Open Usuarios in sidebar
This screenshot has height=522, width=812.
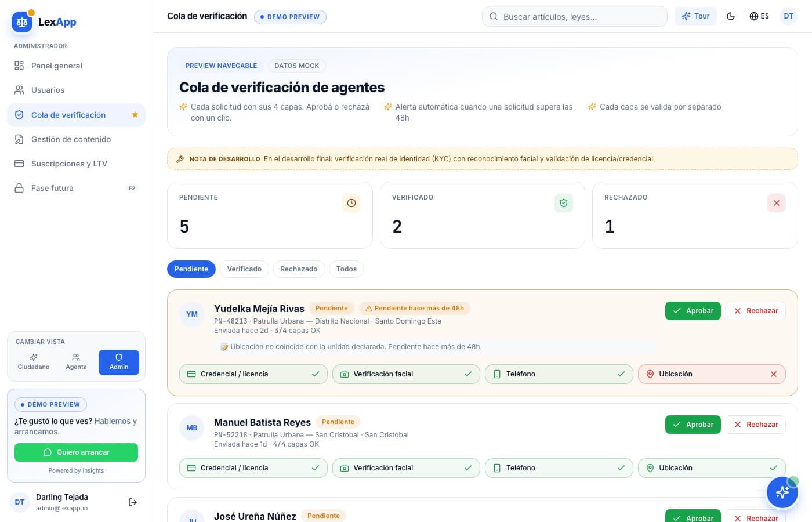[x=76, y=90]
